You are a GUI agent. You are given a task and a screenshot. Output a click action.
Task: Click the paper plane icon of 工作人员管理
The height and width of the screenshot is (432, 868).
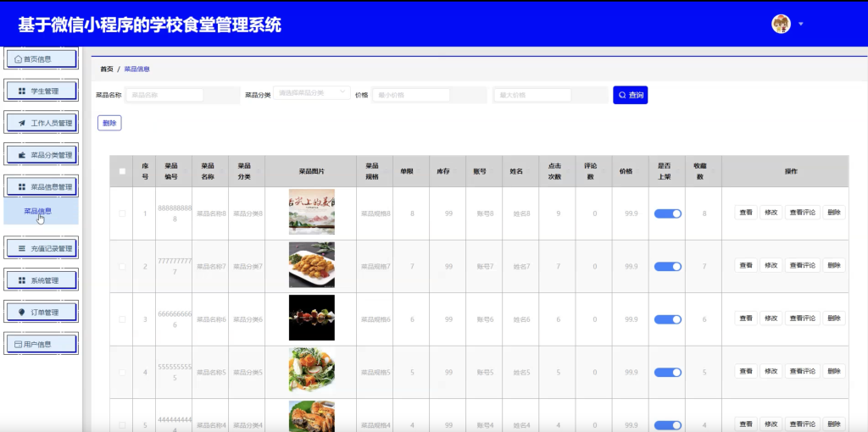pyautogui.click(x=22, y=123)
